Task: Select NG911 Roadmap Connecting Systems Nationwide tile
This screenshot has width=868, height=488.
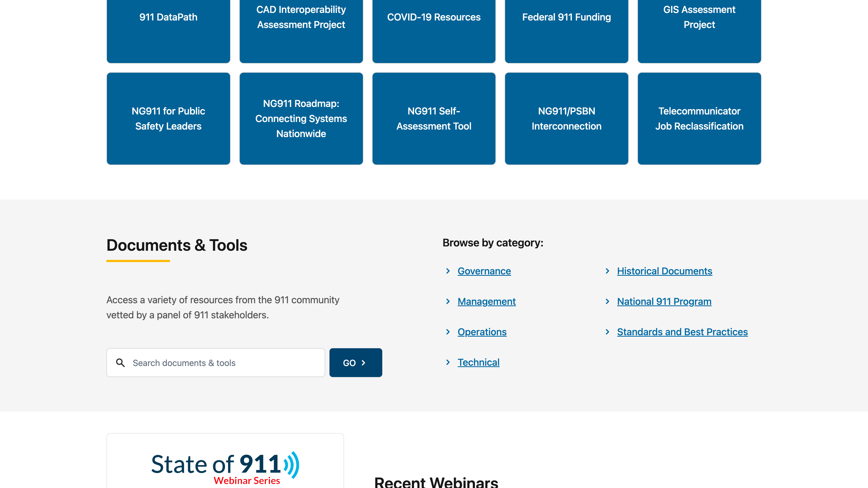Action: click(x=301, y=118)
